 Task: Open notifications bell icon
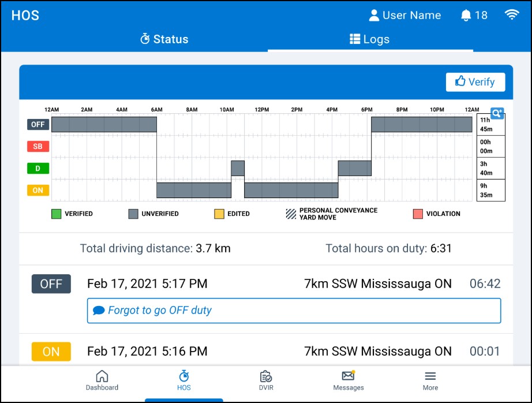466,15
